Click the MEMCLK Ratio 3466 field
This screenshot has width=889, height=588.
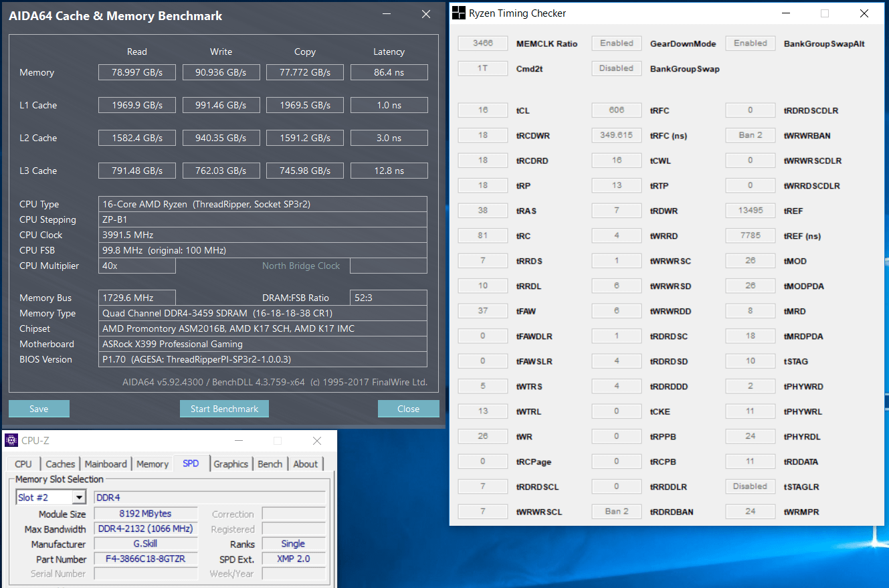[x=483, y=43]
